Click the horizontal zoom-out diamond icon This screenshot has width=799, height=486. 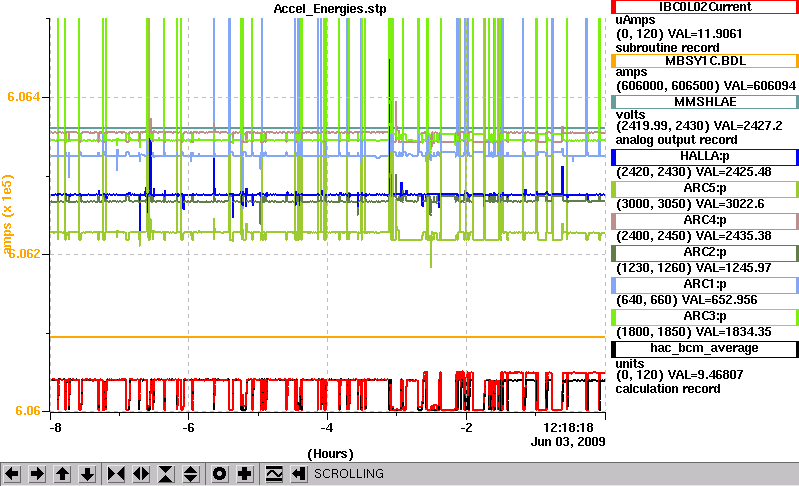[141, 474]
